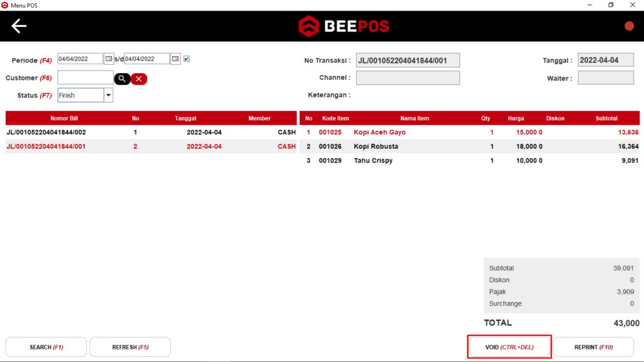The width and height of the screenshot is (644, 362).
Task: Click the Waiter field
Action: point(606,77)
